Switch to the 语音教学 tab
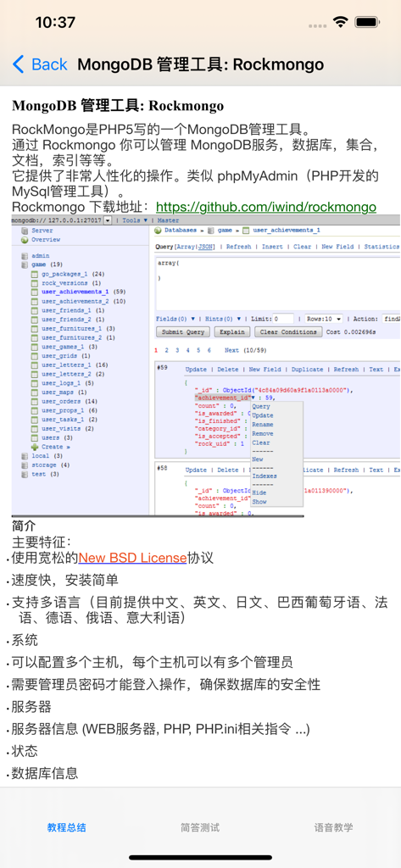401x868 pixels. pyautogui.click(x=333, y=827)
